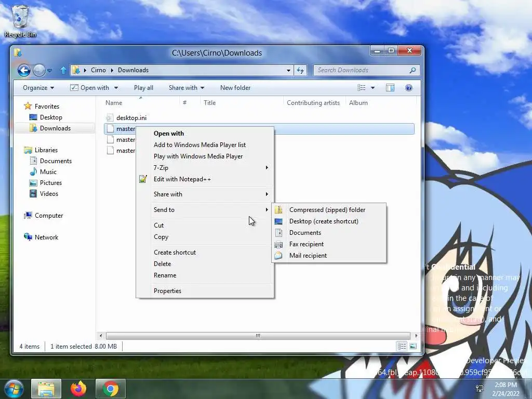This screenshot has width=532, height=399.
Task: Choose Edit with Notepad++
Action: (x=182, y=179)
